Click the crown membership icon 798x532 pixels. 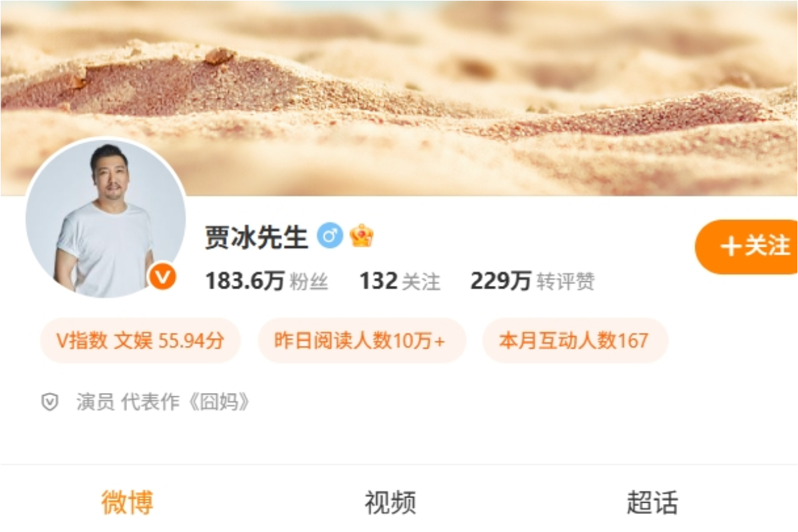tap(362, 235)
